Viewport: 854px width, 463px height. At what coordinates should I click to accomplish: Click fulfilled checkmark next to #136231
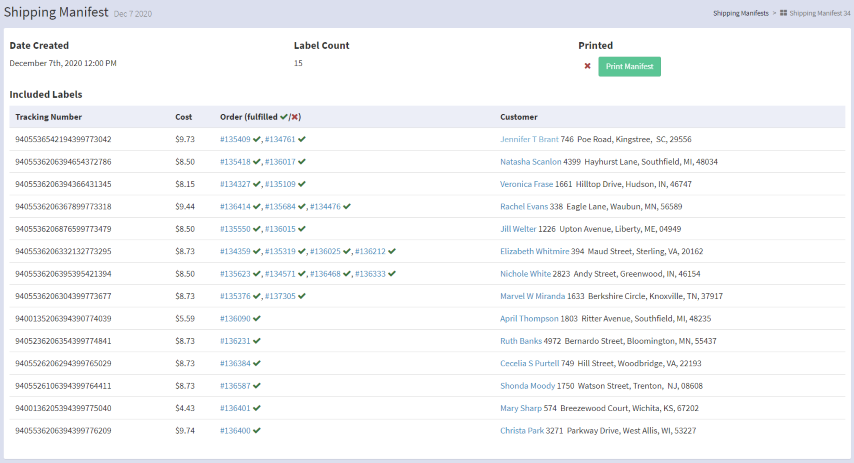pyautogui.click(x=257, y=341)
